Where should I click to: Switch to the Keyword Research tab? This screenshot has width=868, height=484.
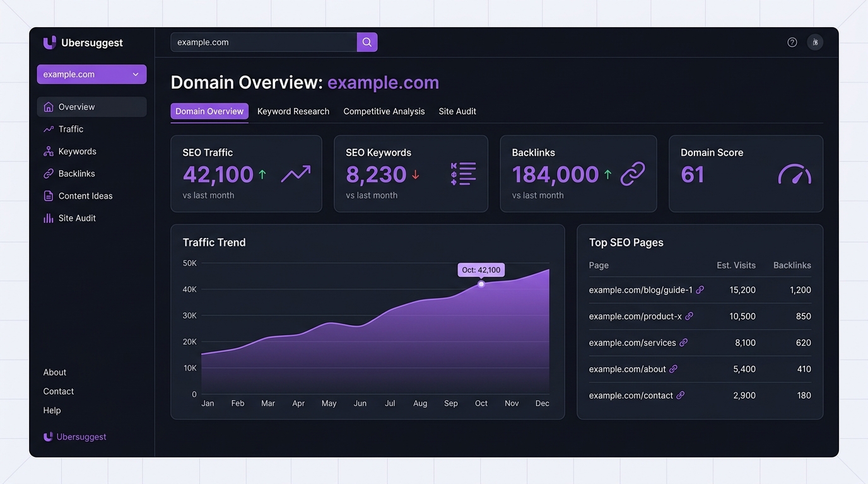(293, 112)
